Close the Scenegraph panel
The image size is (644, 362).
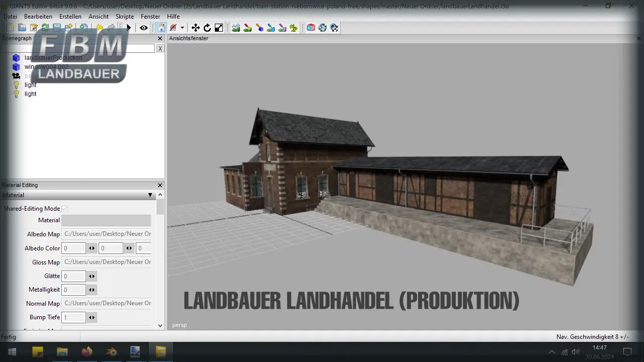160,38
